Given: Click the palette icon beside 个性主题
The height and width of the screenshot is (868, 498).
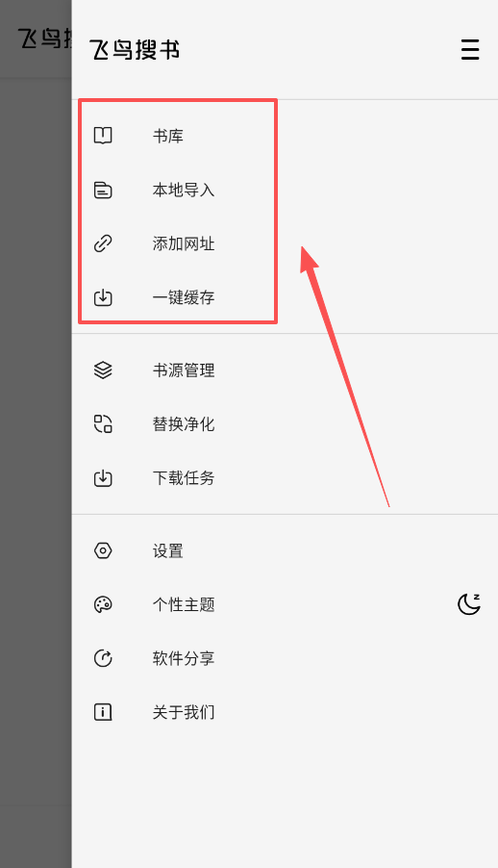Looking at the screenshot, I should (x=103, y=604).
